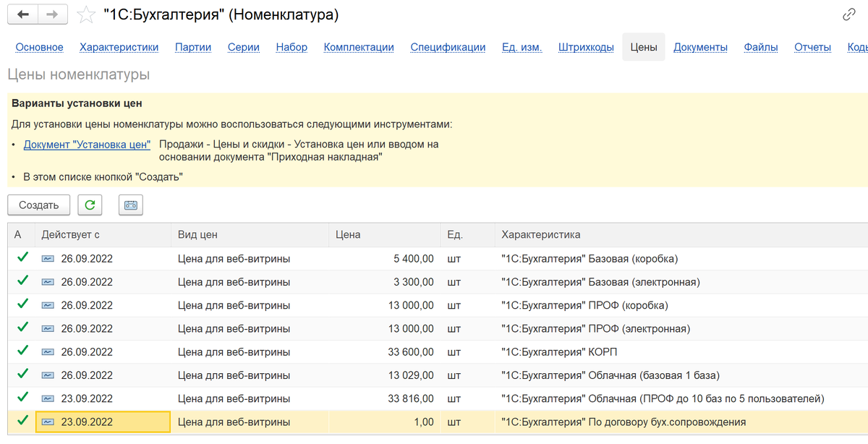Select the price cell 33 816,00

point(384,398)
